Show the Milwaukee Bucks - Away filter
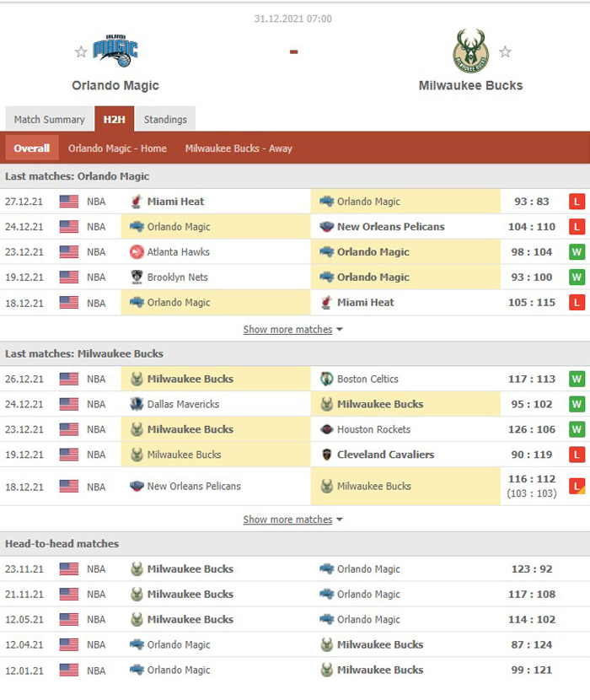Image resolution: width=590 pixels, height=700 pixels. pyautogui.click(x=239, y=148)
